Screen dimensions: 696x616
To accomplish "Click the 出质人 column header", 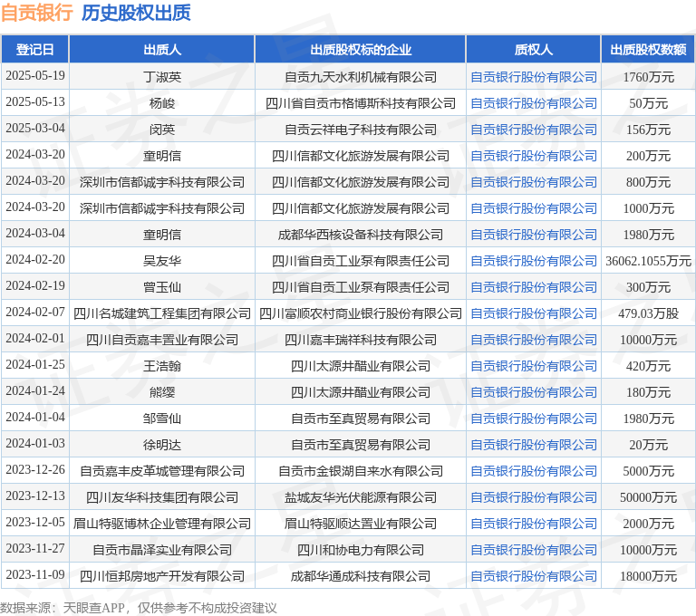I will [162, 49].
